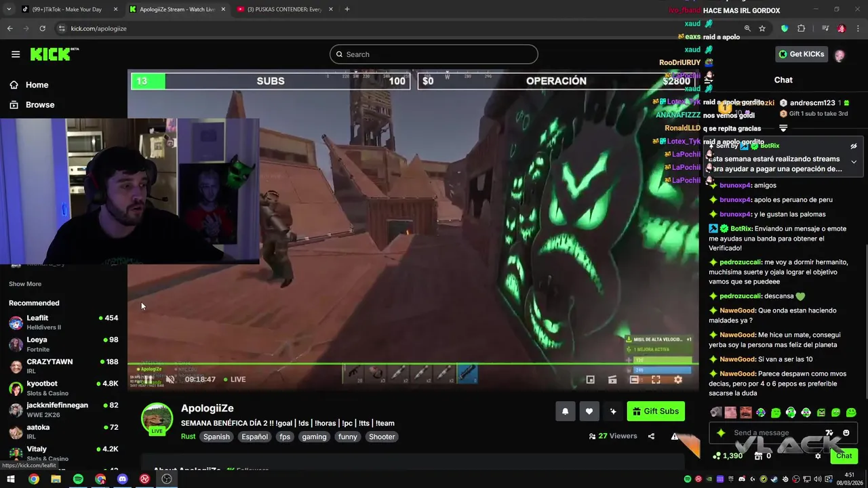Open the Kick hamburger menu
This screenshot has height=488, width=868.
16,54
